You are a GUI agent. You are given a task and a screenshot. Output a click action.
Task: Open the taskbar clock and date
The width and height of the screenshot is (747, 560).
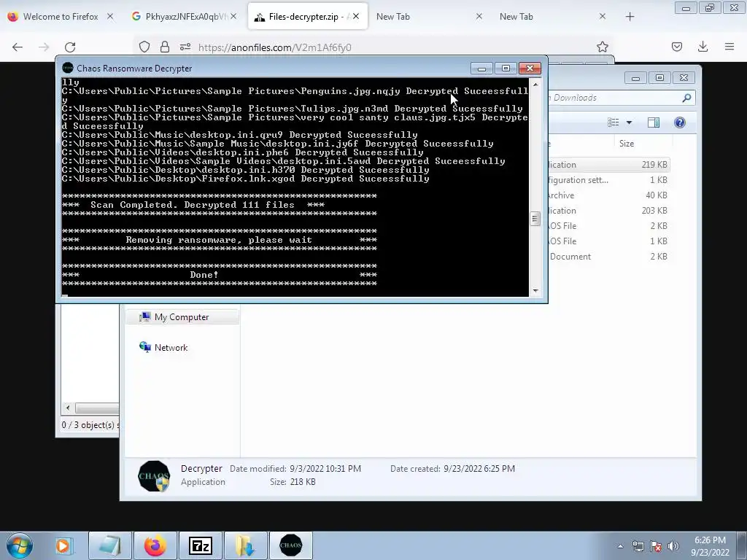710,546
